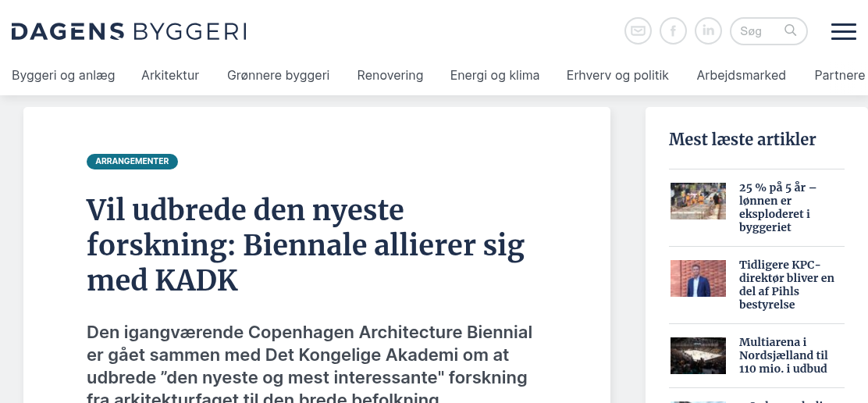Viewport: 868px width, 403px height.
Task: Click the search magnifier icon
Action: tap(791, 30)
